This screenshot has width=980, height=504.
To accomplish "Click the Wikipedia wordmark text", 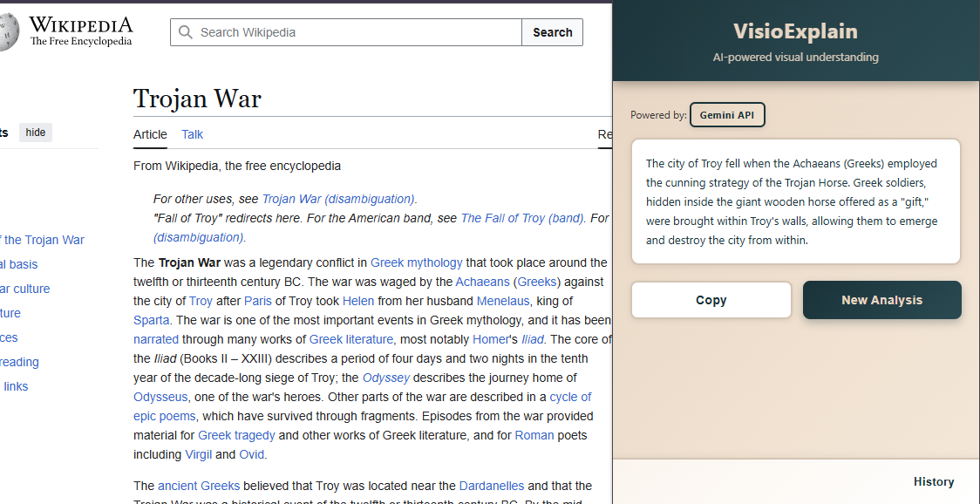I will pos(81,25).
